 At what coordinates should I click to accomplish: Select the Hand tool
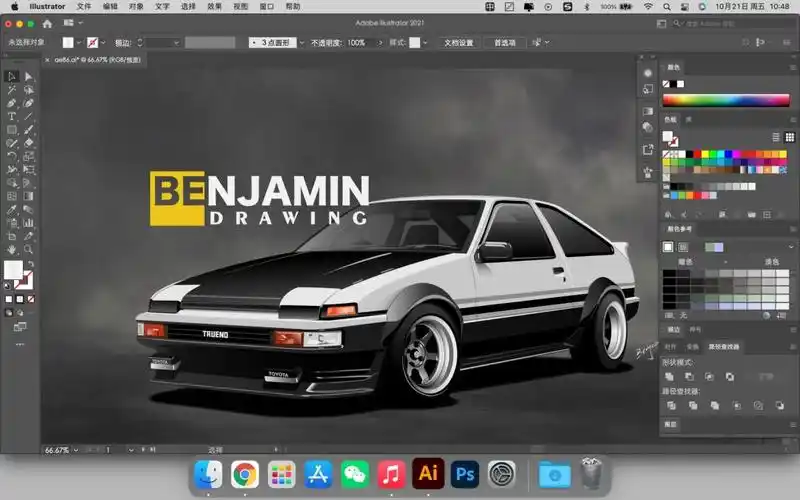(x=11, y=249)
